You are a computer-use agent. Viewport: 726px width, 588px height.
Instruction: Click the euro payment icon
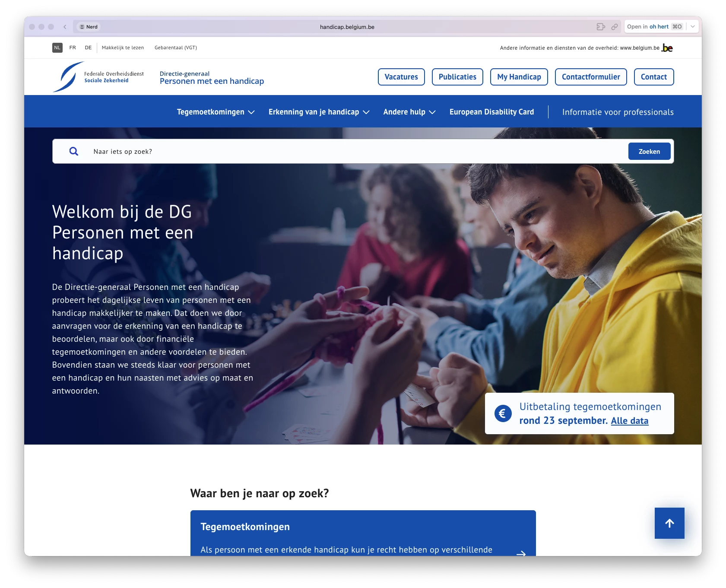click(503, 413)
